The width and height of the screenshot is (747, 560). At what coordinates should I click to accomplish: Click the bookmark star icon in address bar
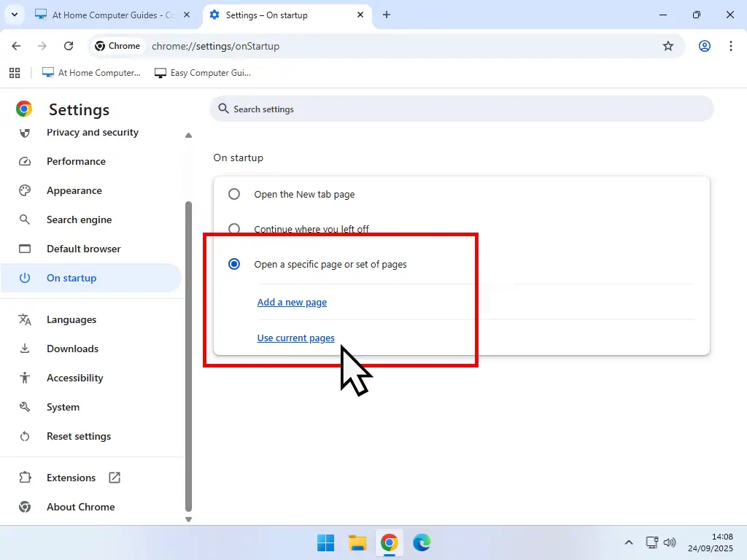coord(667,46)
